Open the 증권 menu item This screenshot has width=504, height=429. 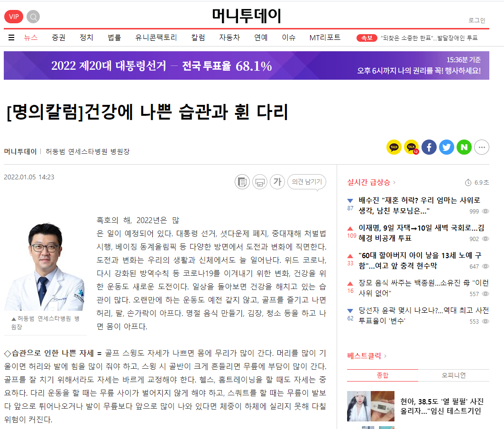pos(58,37)
